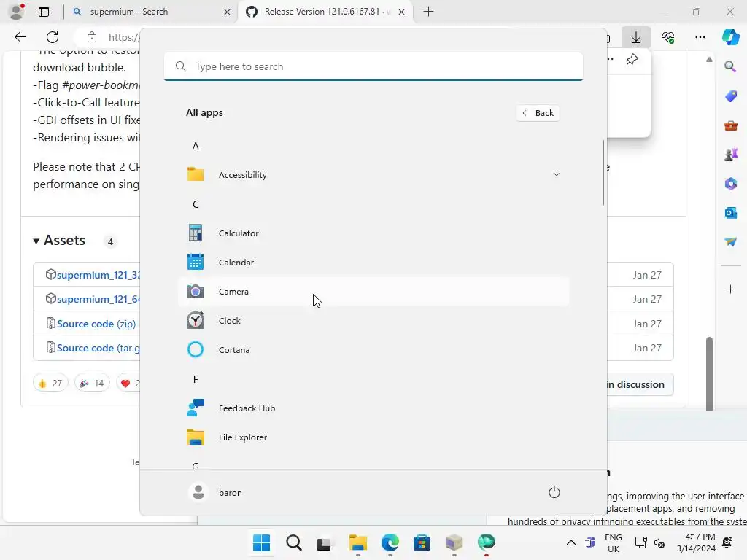Open the Edge profile avatar
Image resolution: width=747 pixels, height=560 pixels.
[x=17, y=12]
